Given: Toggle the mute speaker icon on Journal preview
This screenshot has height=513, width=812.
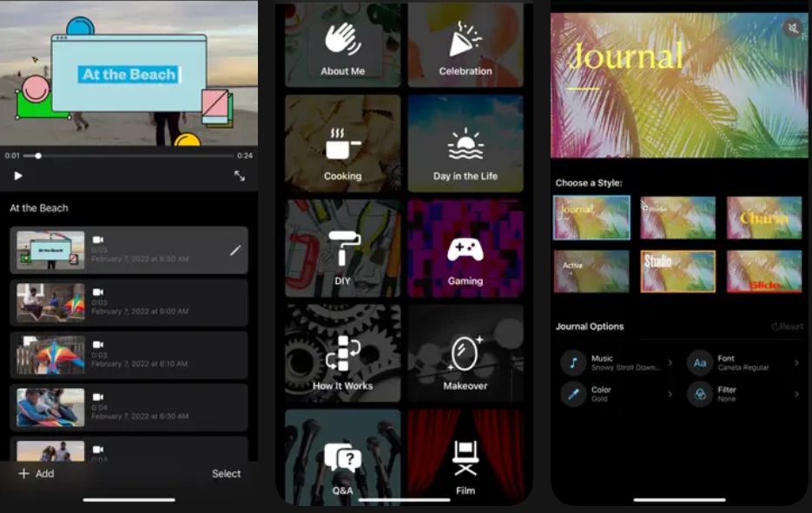Looking at the screenshot, I should coord(792,28).
